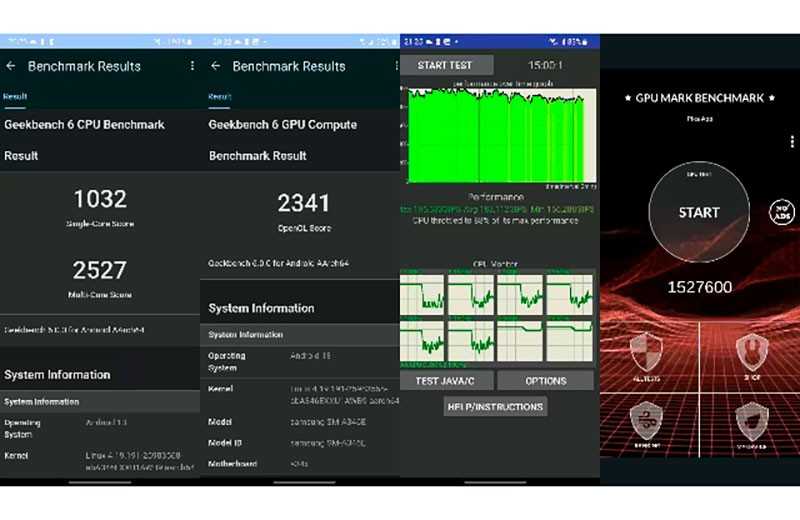Screen dimensions: 800x520
Task: Click the multi-core score 2527
Action: tap(99, 270)
